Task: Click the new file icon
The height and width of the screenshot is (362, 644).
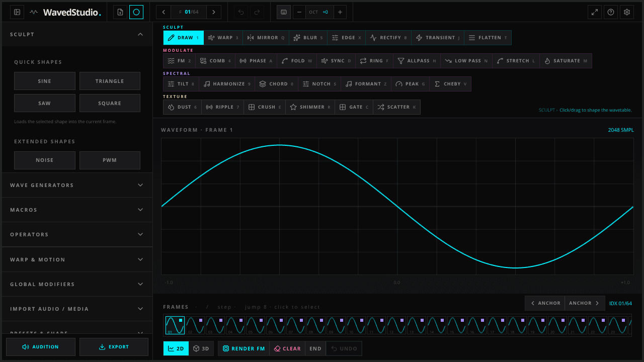Action: coord(120,12)
